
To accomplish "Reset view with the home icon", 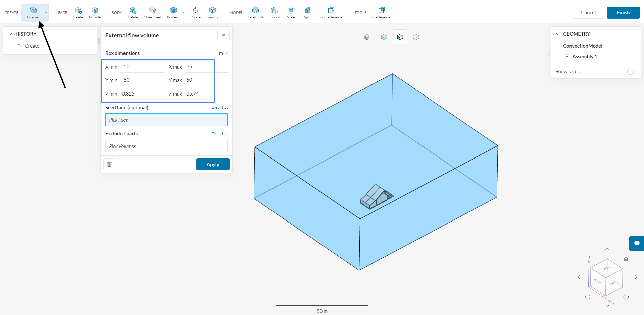I will click(626, 259).
